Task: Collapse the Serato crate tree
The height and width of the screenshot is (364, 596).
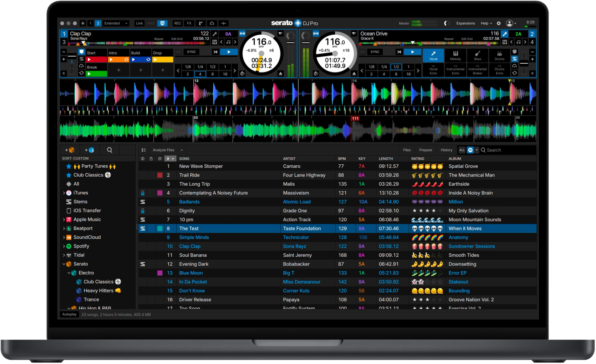Action: 64,264
